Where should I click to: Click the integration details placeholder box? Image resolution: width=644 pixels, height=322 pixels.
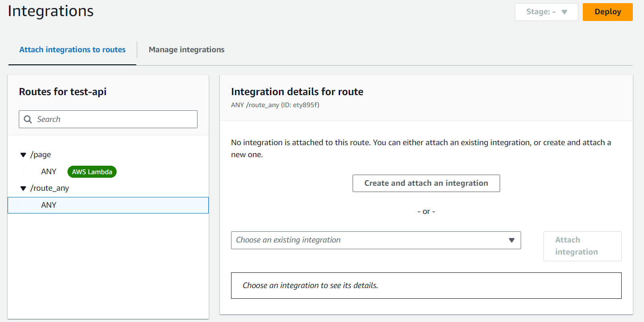[x=426, y=285]
